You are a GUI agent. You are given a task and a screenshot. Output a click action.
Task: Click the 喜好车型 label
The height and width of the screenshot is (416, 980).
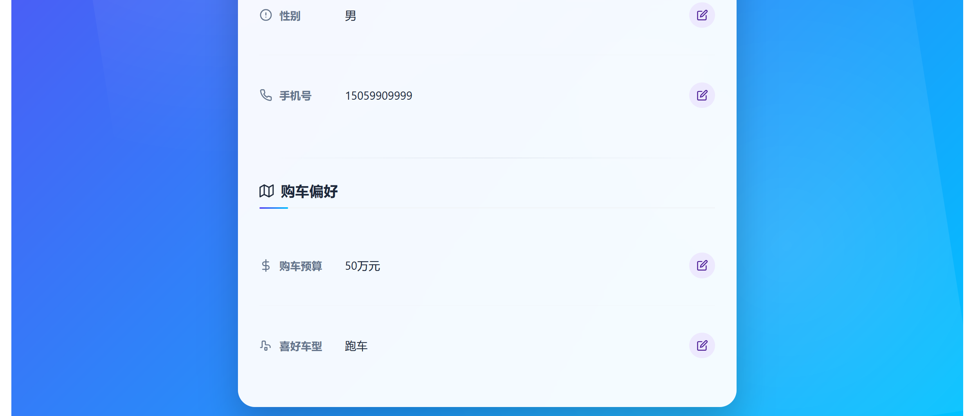click(x=301, y=346)
